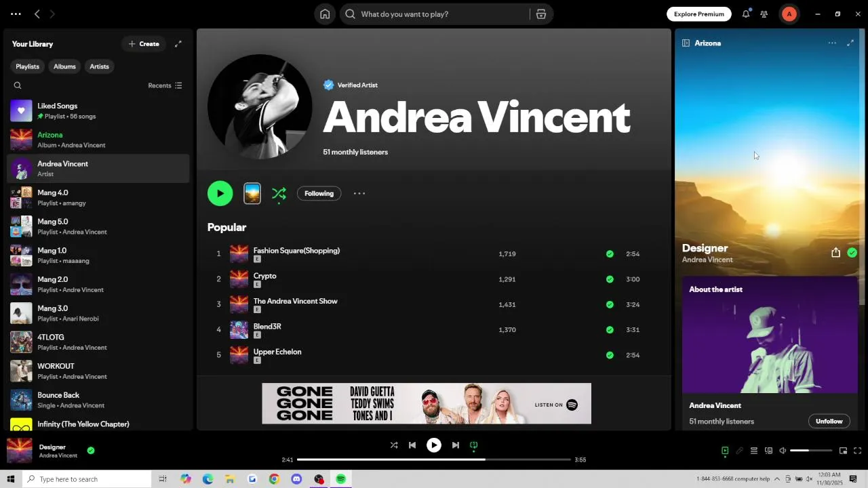Image resolution: width=868 pixels, height=488 pixels.
Task: Expand Your Library to full view
Action: 178,44
